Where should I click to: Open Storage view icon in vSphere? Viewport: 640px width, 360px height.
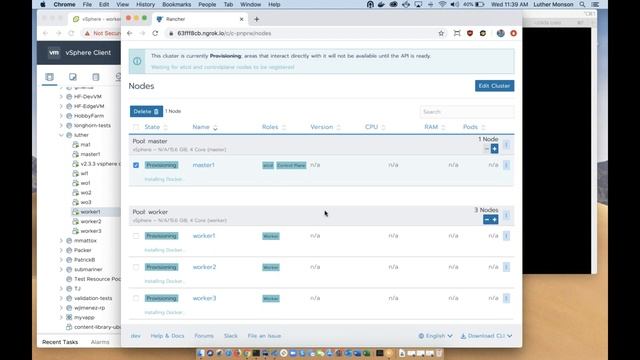pyautogui.click(x=96, y=77)
